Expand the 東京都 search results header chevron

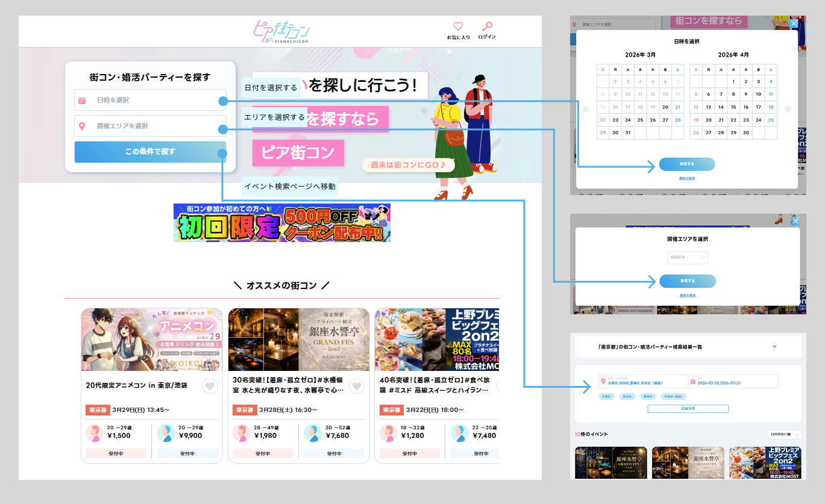pyautogui.click(x=774, y=346)
